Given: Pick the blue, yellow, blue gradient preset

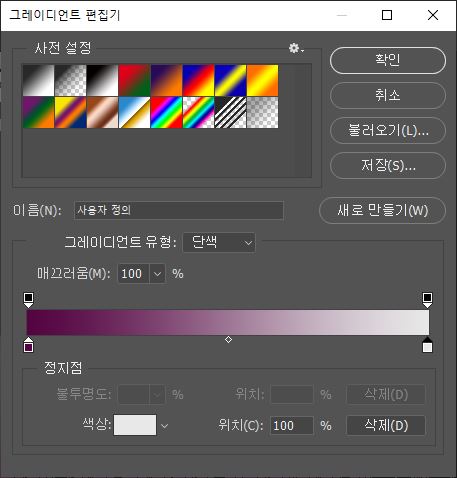Looking at the screenshot, I should tap(230, 80).
